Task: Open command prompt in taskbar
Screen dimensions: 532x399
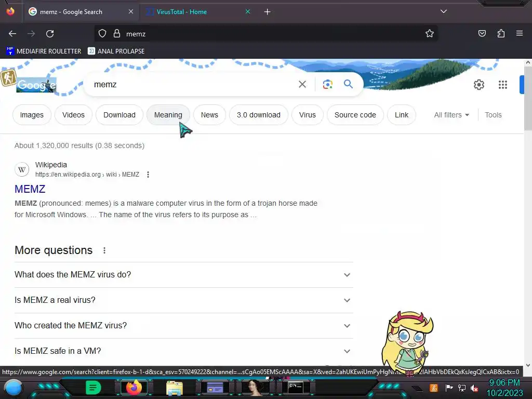Action: (x=295, y=388)
